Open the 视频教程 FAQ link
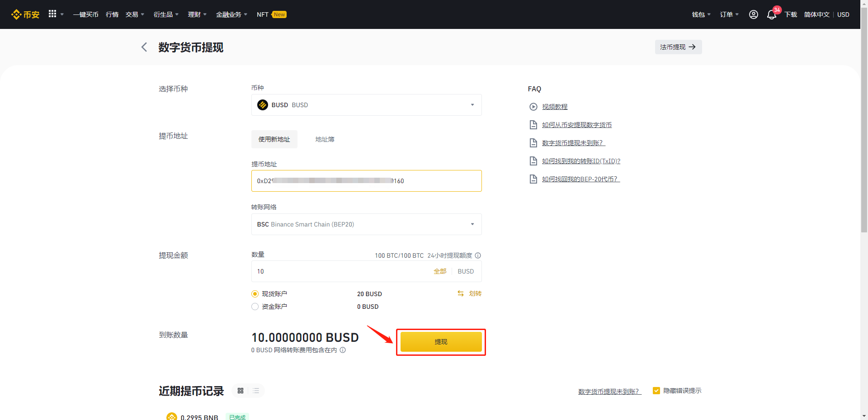Screen dimensions: 868x420 coord(555,107)
